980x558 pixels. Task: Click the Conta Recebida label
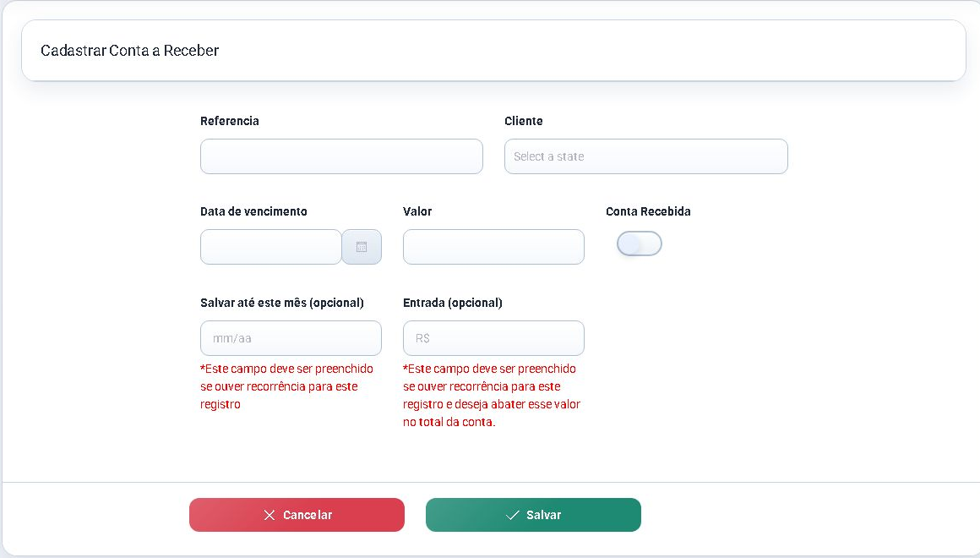click(x=648, y=211)
